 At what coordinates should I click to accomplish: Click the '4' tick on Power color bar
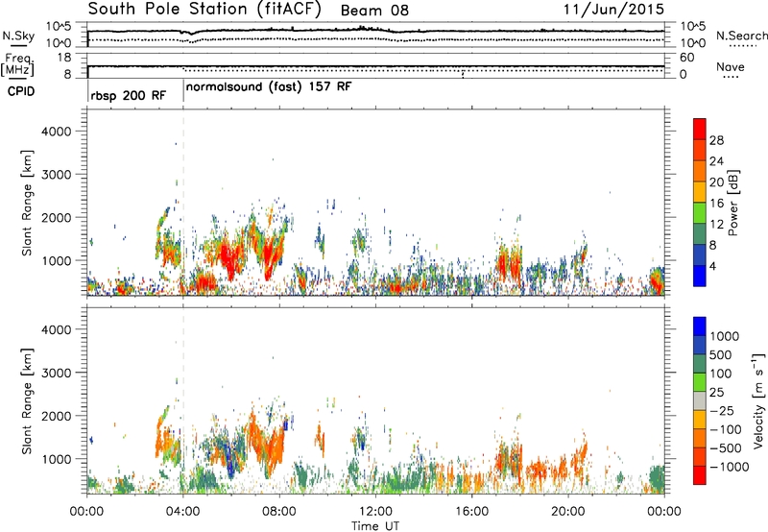tap(713, 266)
